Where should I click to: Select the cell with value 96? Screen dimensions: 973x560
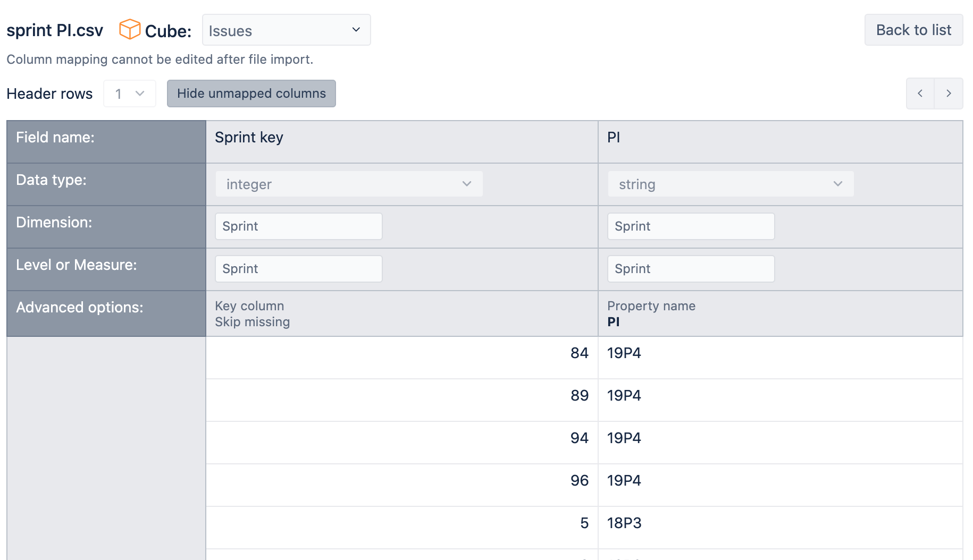pos(402,485)
